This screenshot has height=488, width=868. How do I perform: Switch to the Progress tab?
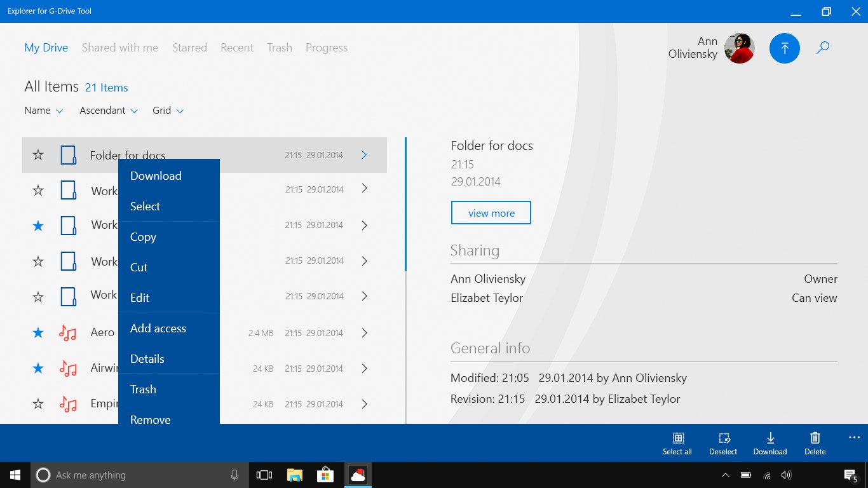pyautogui.click(x=327, y=48)
